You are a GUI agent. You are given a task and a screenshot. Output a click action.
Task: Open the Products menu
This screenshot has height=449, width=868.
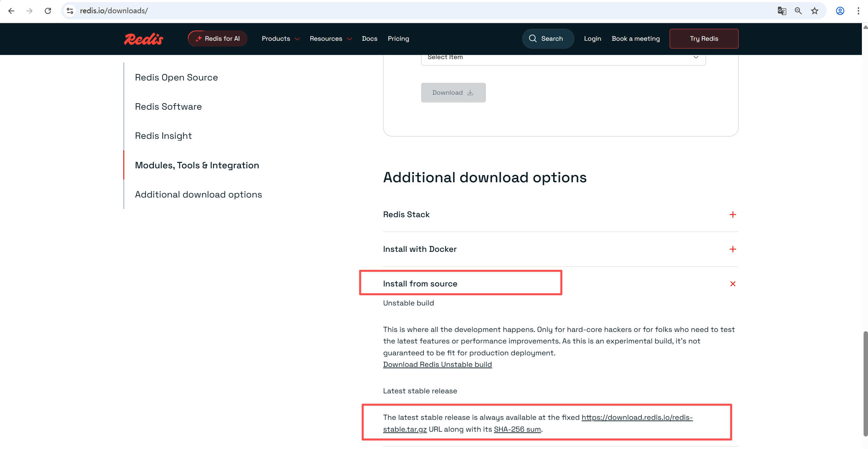280,39
